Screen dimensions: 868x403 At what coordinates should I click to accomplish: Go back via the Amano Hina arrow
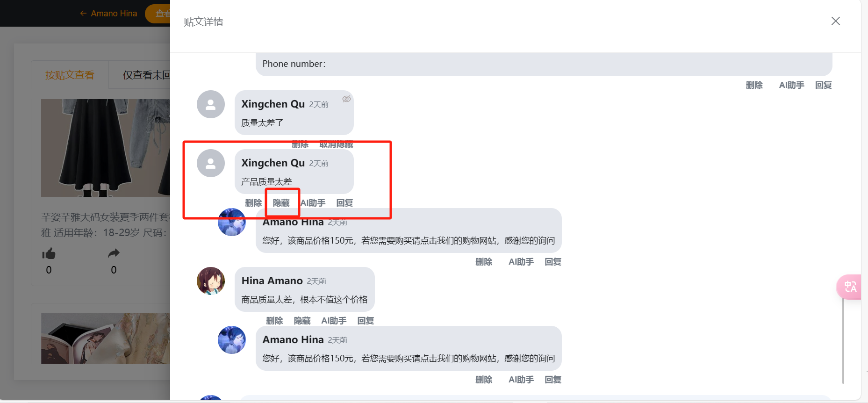(108, 14)
